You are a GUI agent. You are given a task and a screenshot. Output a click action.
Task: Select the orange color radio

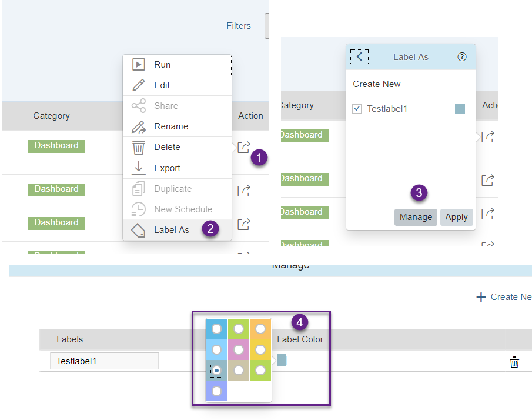tap(260, 329)
